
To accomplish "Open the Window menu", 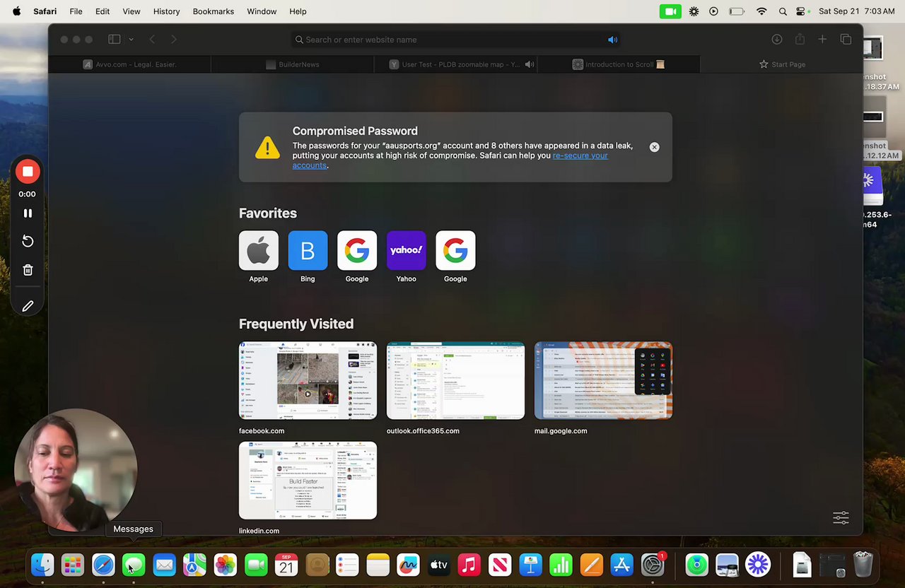I will click(262, 11).
